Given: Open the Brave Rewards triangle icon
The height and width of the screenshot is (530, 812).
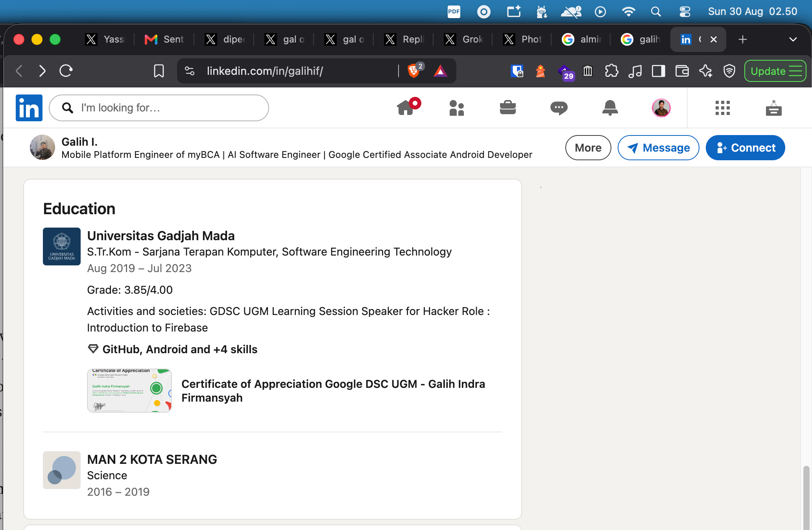Looking at the screenshot, I should pyautogui.click(x=440, y=71).
